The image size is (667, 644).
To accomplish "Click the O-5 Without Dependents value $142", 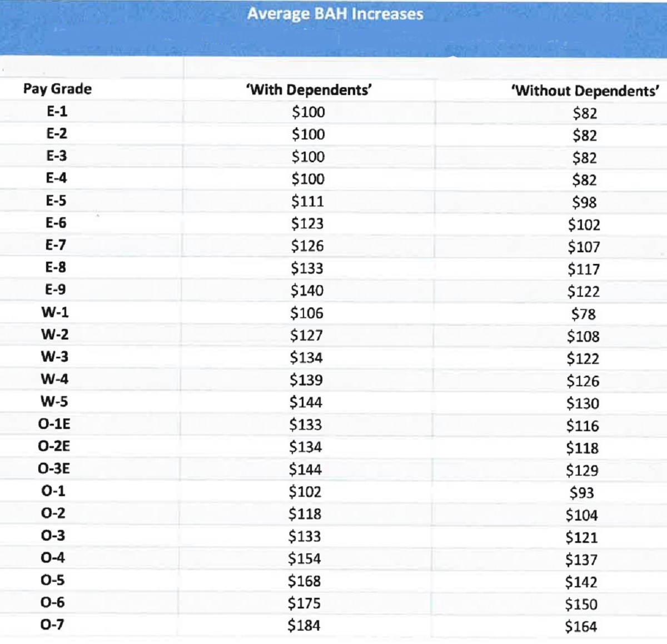I will pyautogui.click(x=581, y=582).
